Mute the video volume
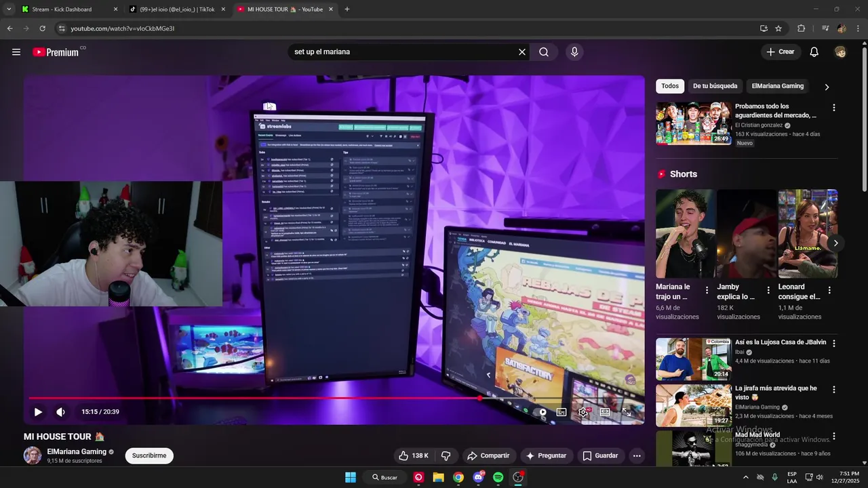The width and height of the screenshot is (868, 488). pos(60,411)
